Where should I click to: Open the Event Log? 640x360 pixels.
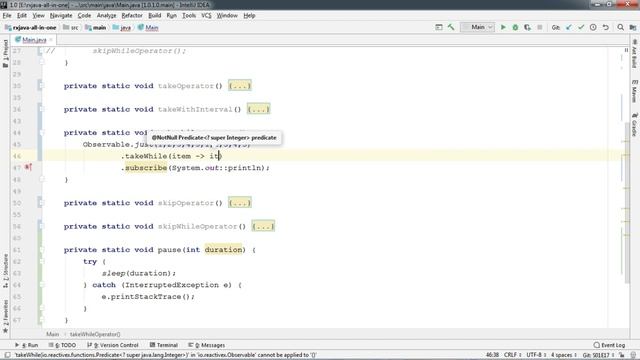tap(609, 345)
